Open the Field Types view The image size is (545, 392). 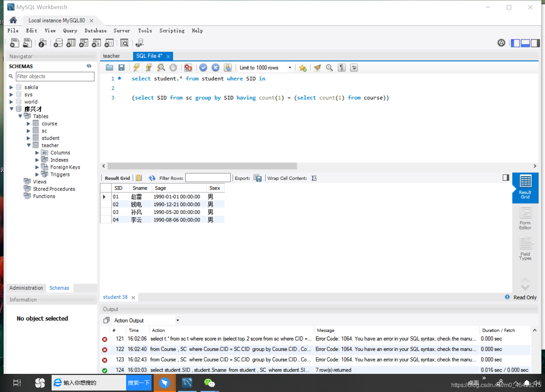[x=525, y=249]
